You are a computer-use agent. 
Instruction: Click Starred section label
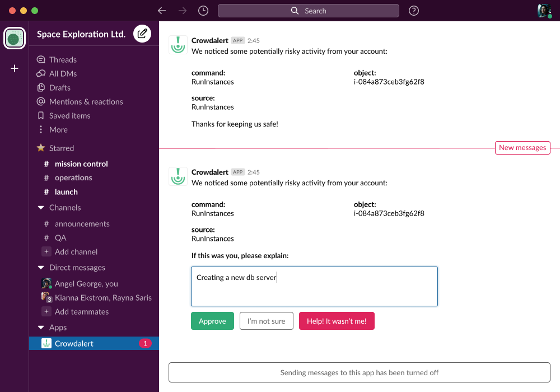(62, 148)
